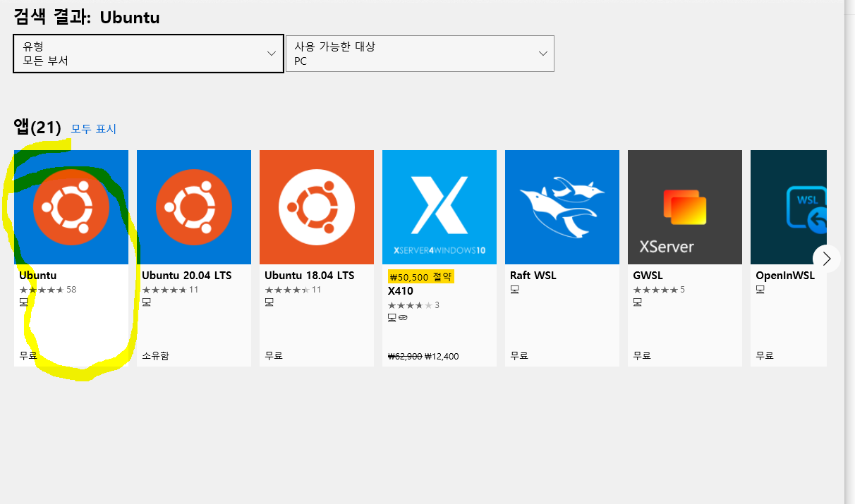Click the PC device icon under OpenInWSL
855x504 pixels.
click(x=760, y=290)
